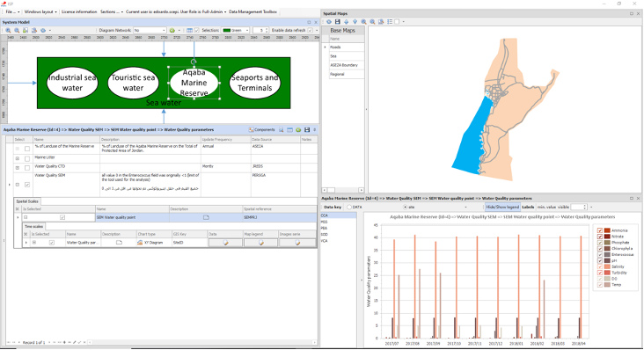Click the search icon next to Components
This screenshot has height=350, width=644.
(x=281, y=129)
